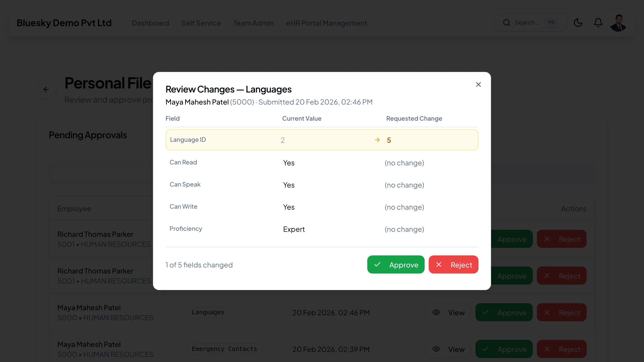Click eye icon in Emergency Contacts row
The height and width of the screenshot is (362, 644).
pos(436,349)
